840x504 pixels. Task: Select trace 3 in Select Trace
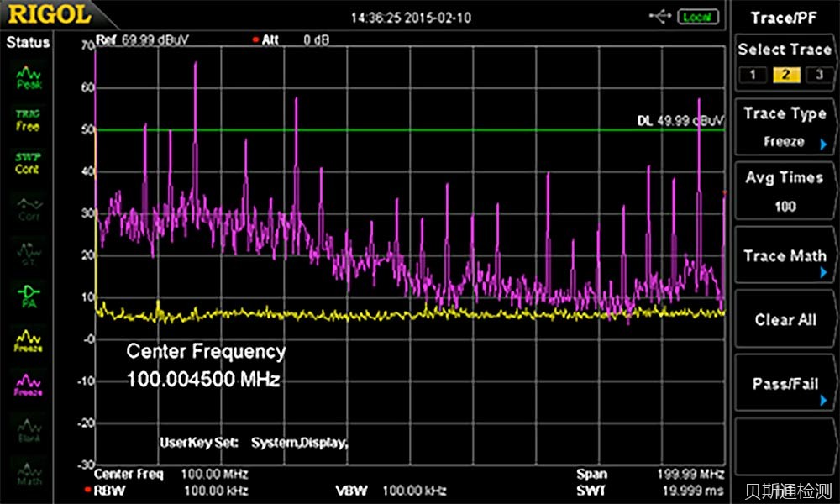pyautogui.click(x=819, y=76)
